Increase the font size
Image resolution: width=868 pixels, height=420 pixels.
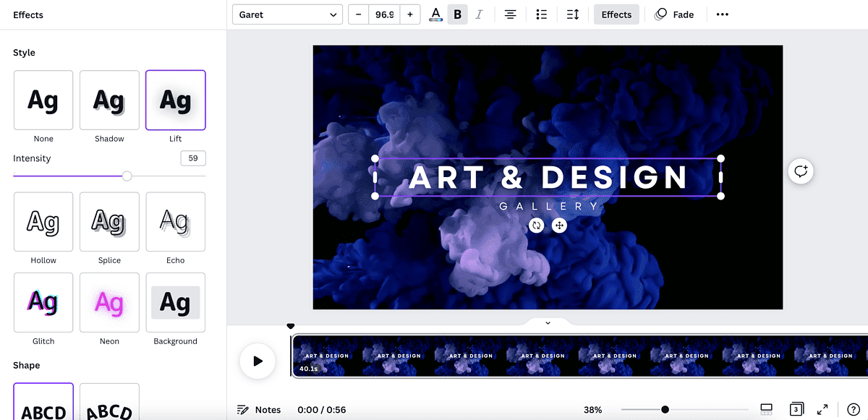[410, 14]
